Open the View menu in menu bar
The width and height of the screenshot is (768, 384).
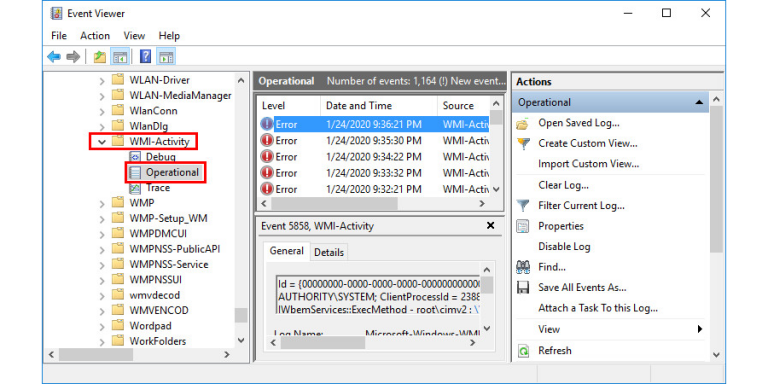[134, 36]
